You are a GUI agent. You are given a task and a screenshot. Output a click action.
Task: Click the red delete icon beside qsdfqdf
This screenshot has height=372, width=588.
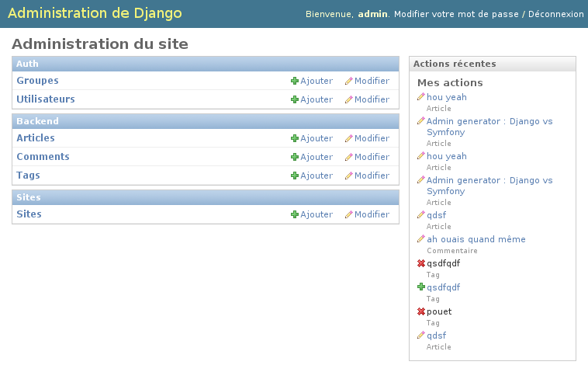click(421, 263)
